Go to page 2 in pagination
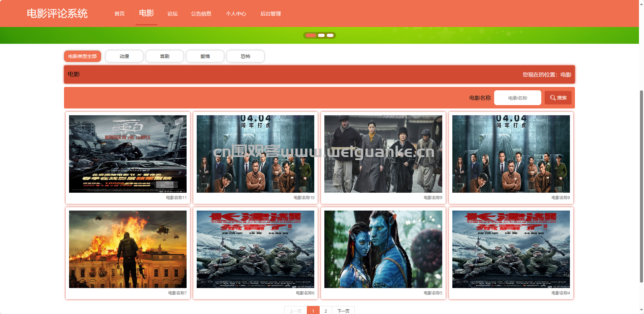 pyautogui.click(x=326, y=310)
